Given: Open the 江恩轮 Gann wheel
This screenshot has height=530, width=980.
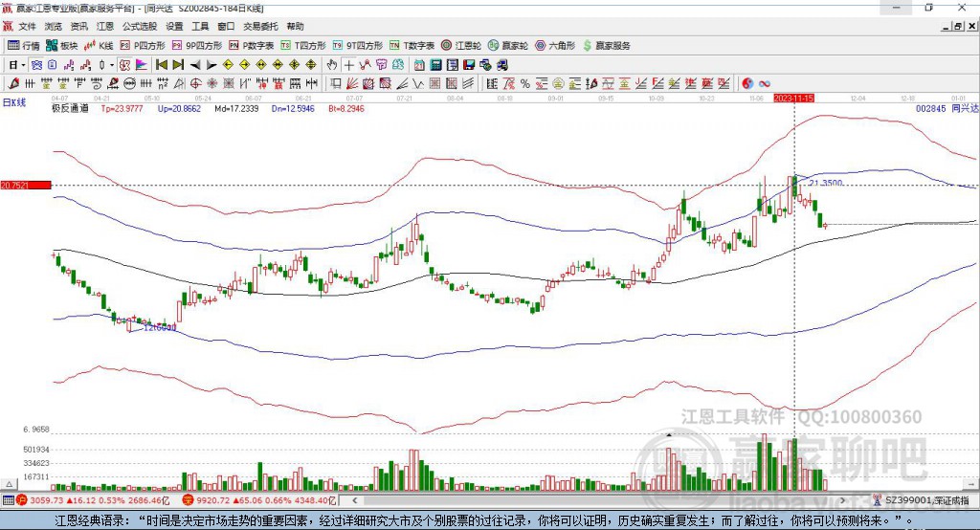Looking at the screenshot, I should pos(461,46).
